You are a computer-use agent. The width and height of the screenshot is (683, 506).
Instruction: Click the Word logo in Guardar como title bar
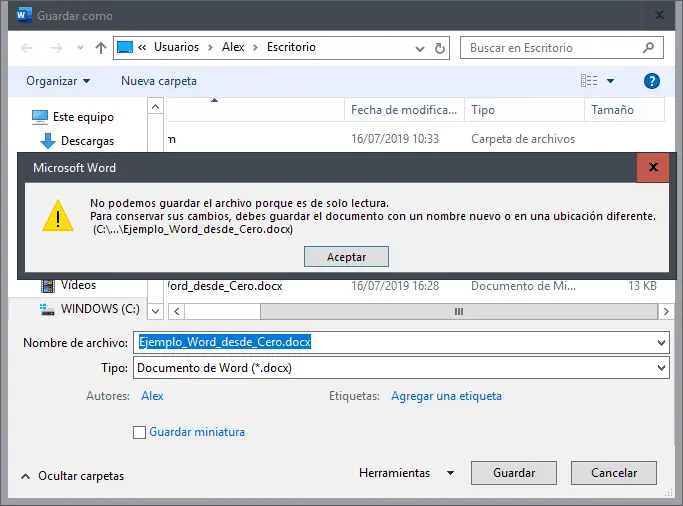[x=24, y=15]
